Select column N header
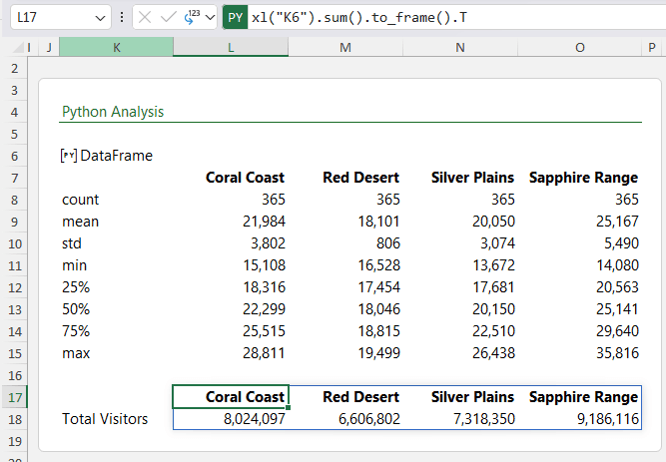Screen dimensions: 666x462 460,47
